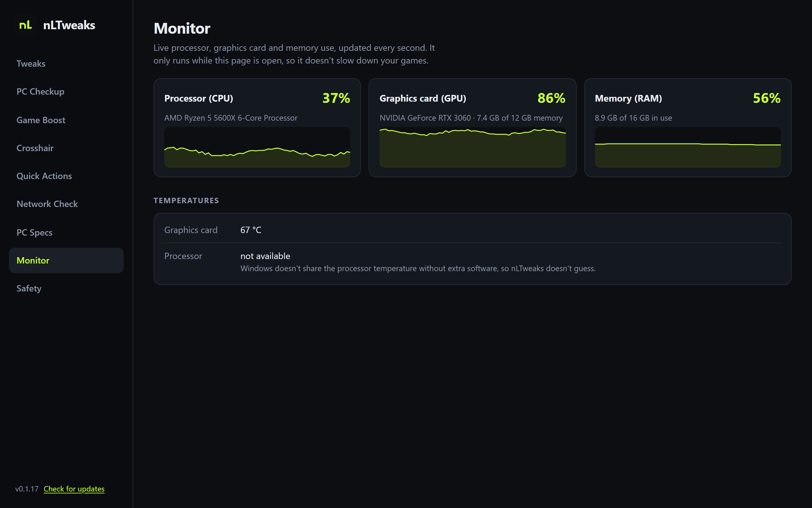Click the v0.1.17 version label
The width and height of the screenshot is (812, 508).
(x=27, y=489)
